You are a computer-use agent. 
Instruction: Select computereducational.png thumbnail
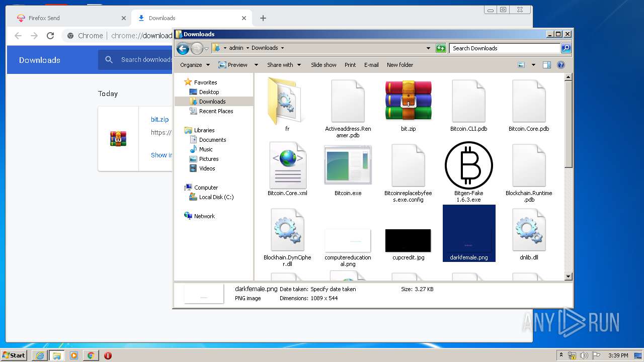(348, 240)
